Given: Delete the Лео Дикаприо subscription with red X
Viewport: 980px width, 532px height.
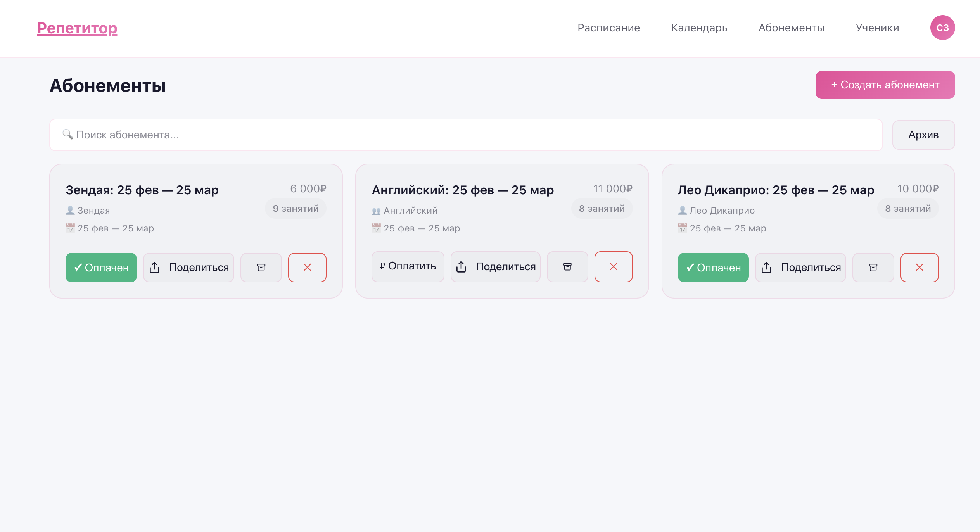Looking at the screenshot, I should point(920,268).
